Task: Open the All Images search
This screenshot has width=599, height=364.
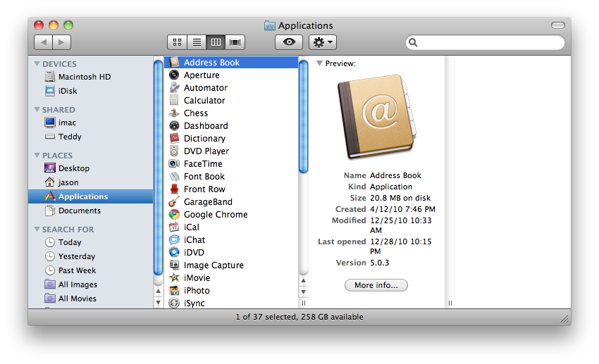Action: [90, 284]
